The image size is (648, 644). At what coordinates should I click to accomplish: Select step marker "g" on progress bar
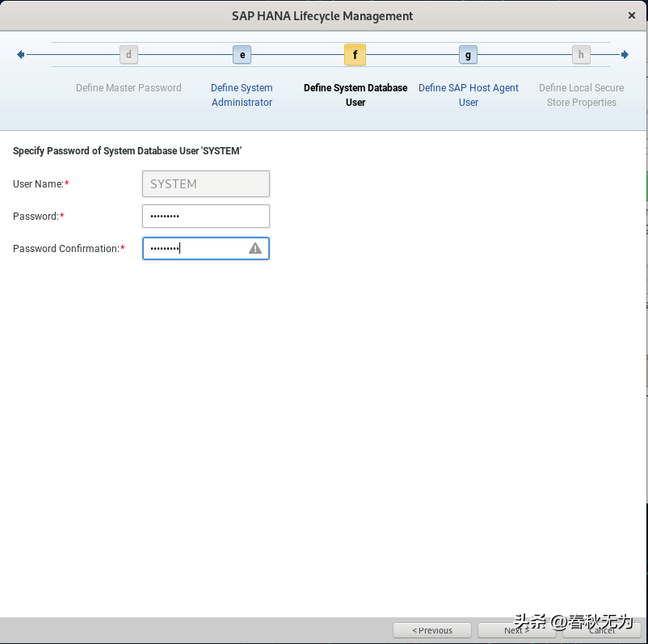[468, 54]
